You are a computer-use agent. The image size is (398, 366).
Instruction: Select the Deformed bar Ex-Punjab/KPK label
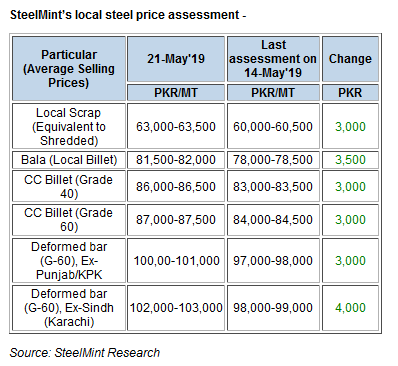pyautogui.click(x=69, y=260)
